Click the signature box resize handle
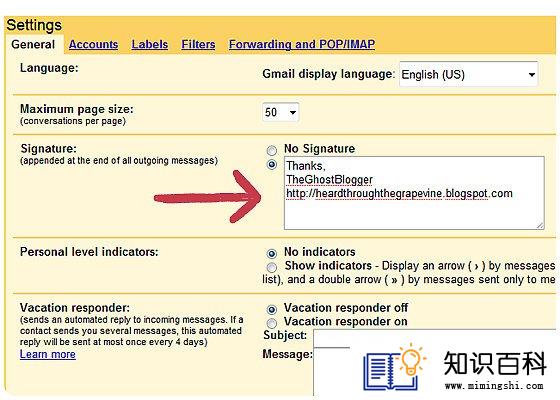 click(x=540, y=225)
